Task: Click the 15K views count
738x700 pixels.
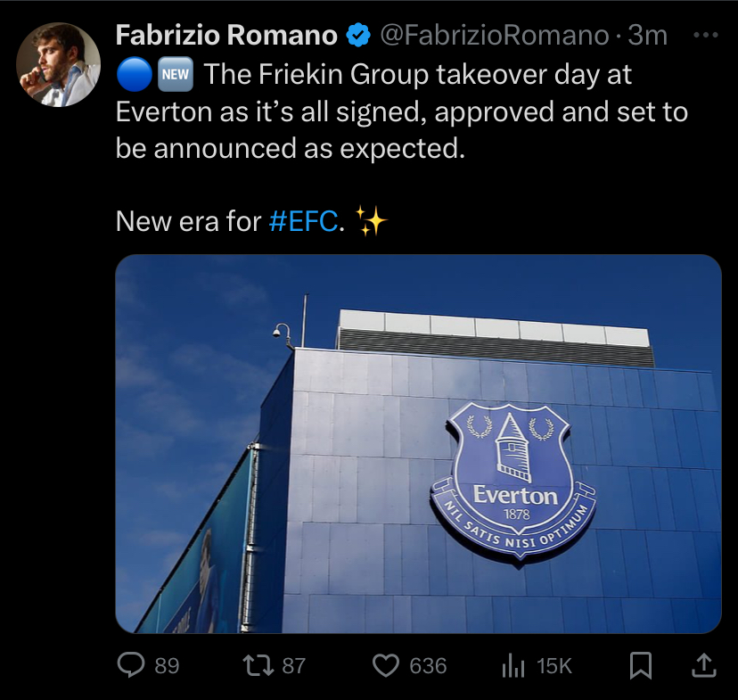Action: (553, 665)
